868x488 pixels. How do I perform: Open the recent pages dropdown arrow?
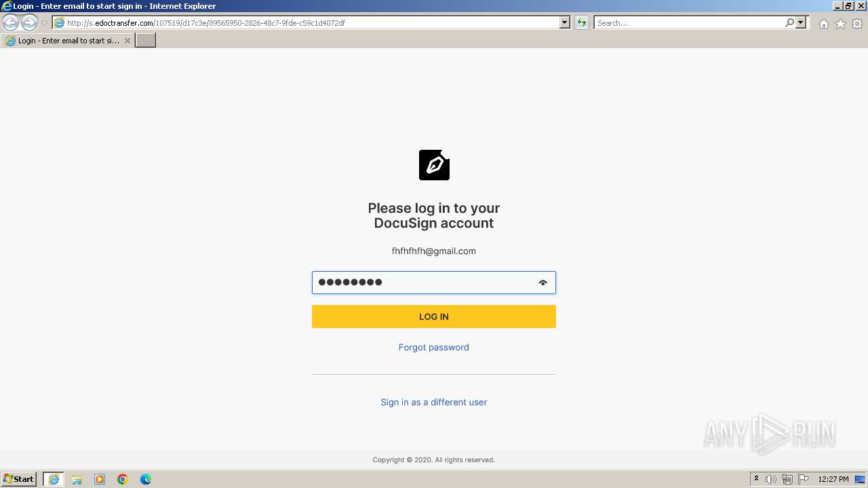44,23
